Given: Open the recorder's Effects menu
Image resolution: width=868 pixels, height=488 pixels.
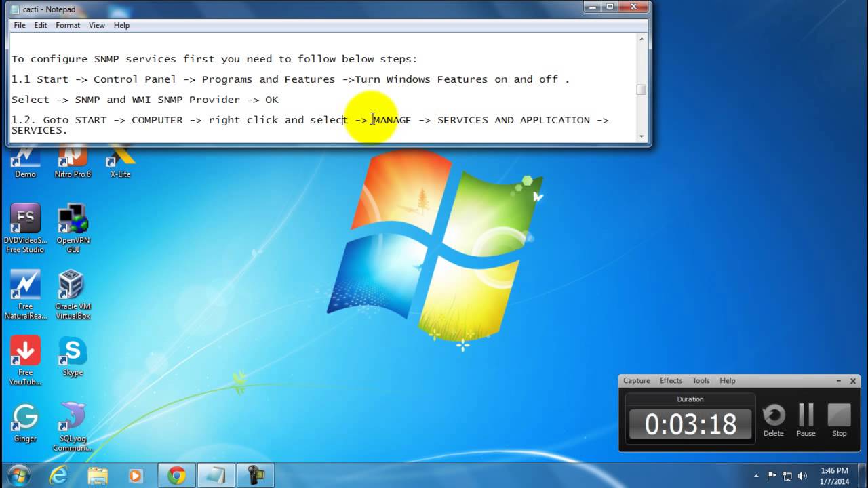Looking at the screenshot, I should click(x=671, y=380).
